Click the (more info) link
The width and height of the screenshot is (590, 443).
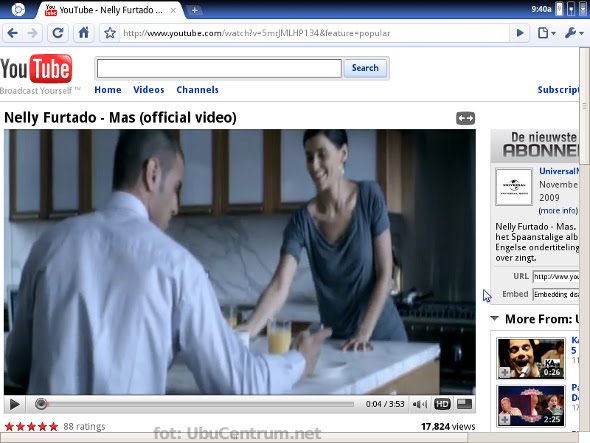point(558,210)
